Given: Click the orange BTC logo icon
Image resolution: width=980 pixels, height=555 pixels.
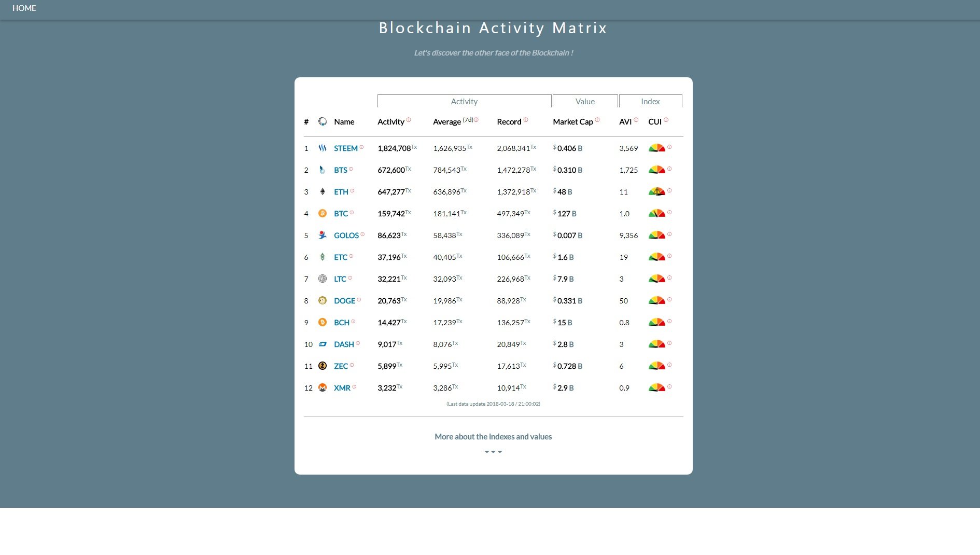Looking at the screenshot, I should [x=323, y=213].
